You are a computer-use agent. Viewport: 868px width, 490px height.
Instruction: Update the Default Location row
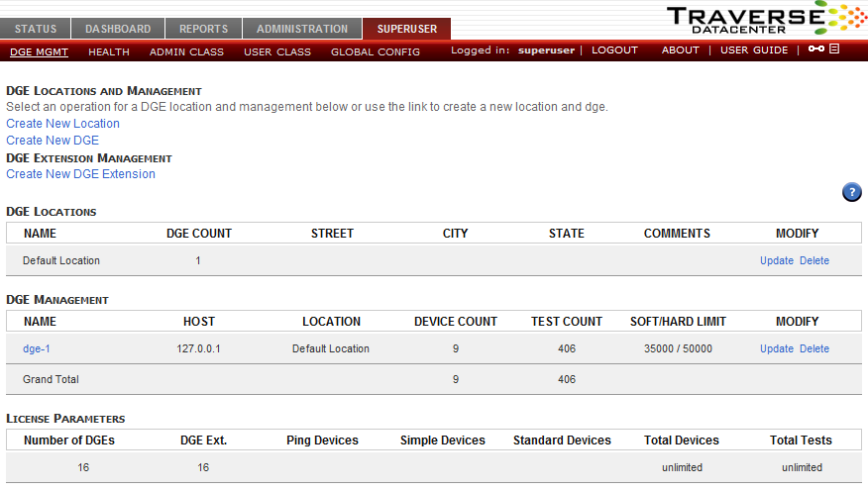(x=777, y=261)
